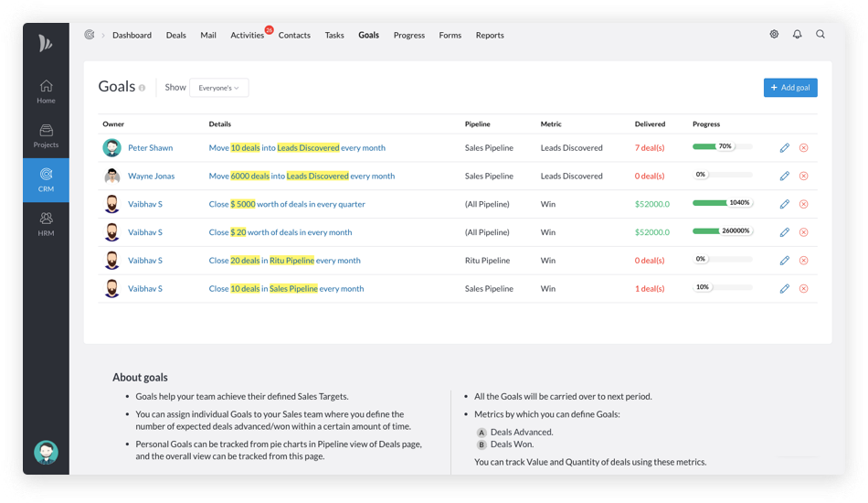Click the 260000% progress bar

(723, 230)
